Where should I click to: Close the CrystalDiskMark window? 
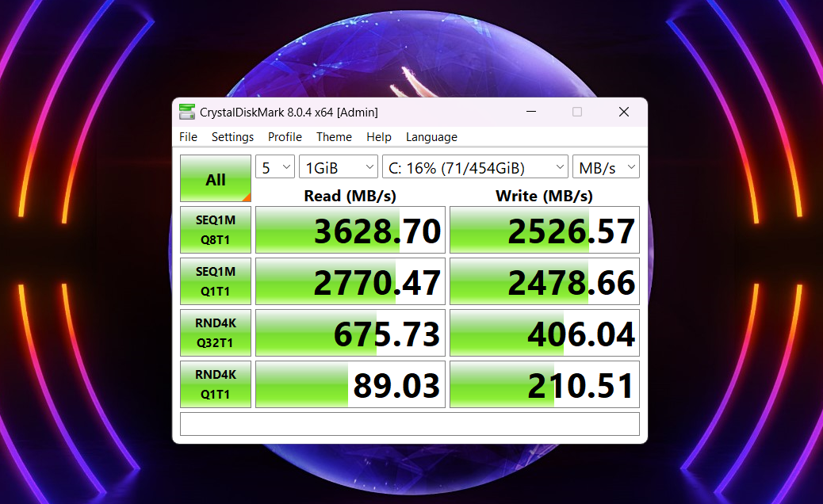click(x=623, y=112)
